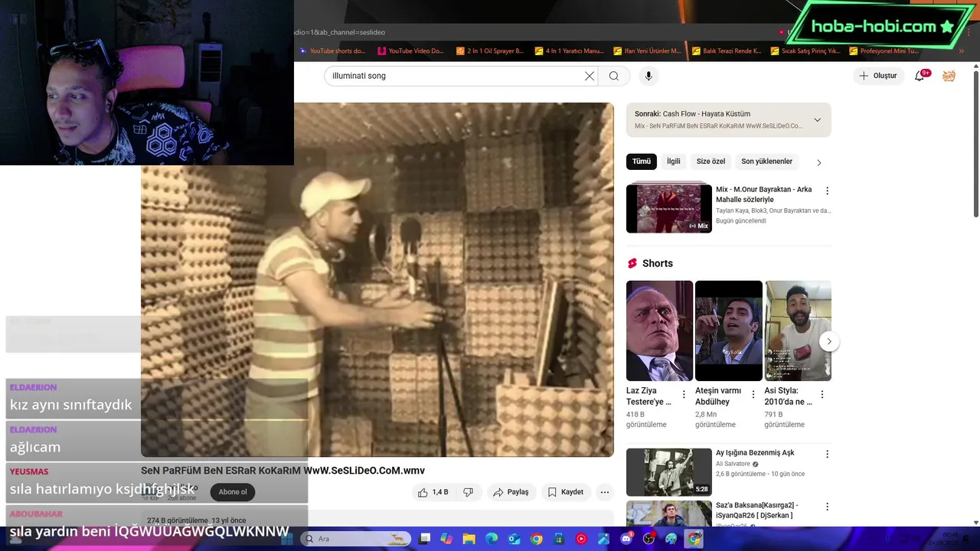This screenshot has height=551, width=980.
Task: Dislike the video with the thumbs-down icon
Action: coord(469,492)
